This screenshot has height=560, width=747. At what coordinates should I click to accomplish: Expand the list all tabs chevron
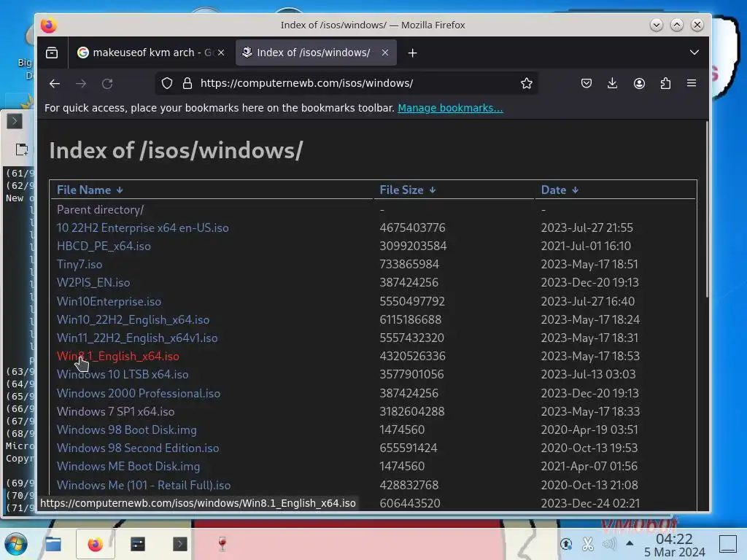coord(694,52)
